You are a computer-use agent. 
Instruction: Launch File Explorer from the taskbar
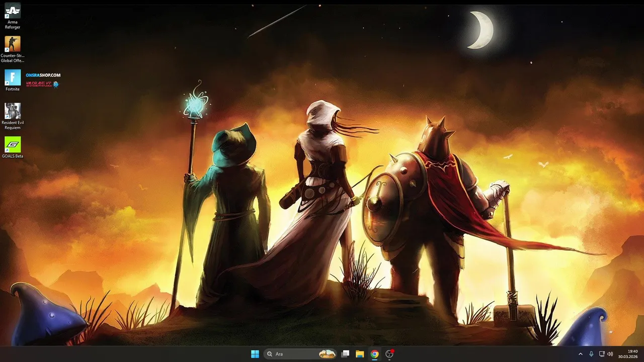(360, 354)
